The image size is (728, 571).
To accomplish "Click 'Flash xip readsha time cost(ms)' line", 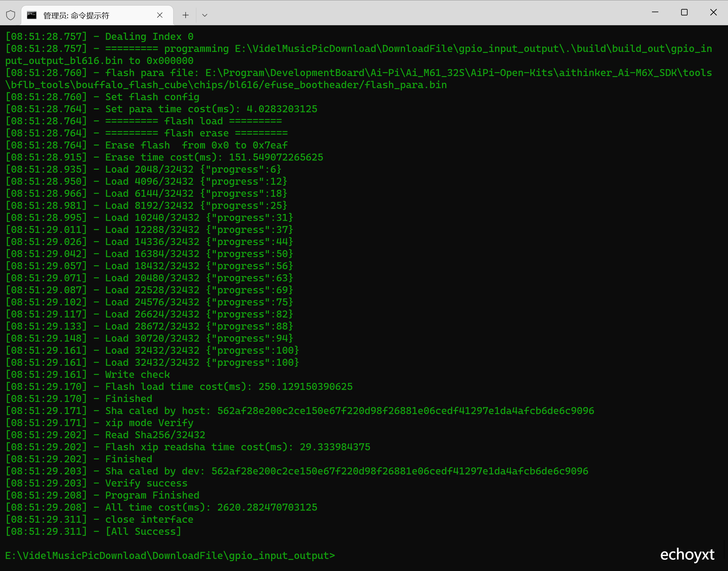I will pos(188,447).
